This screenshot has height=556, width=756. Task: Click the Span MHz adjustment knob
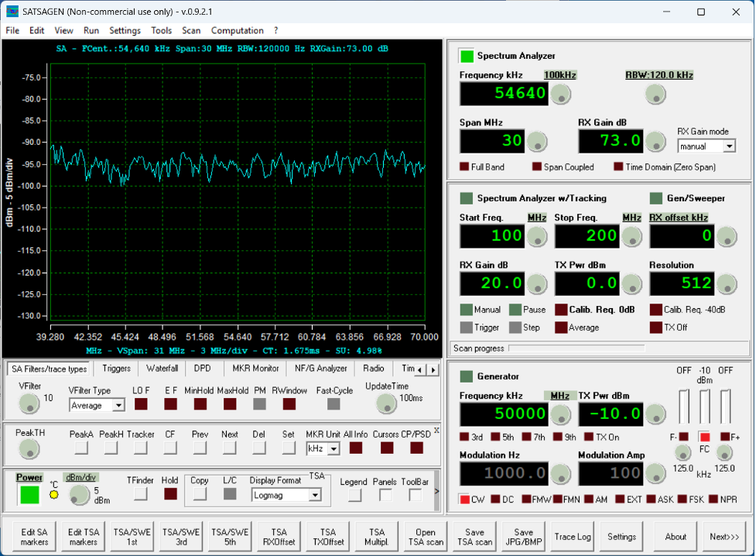point(536,142)
